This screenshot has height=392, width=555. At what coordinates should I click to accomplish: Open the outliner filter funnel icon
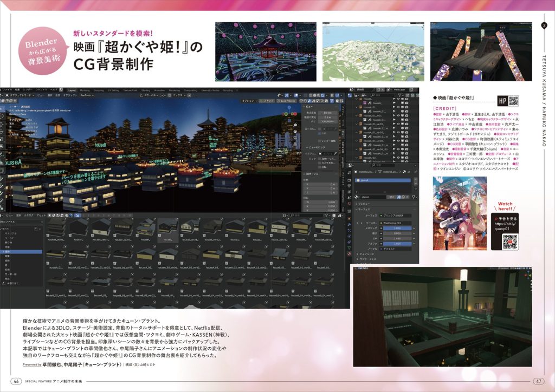[400, 95]
